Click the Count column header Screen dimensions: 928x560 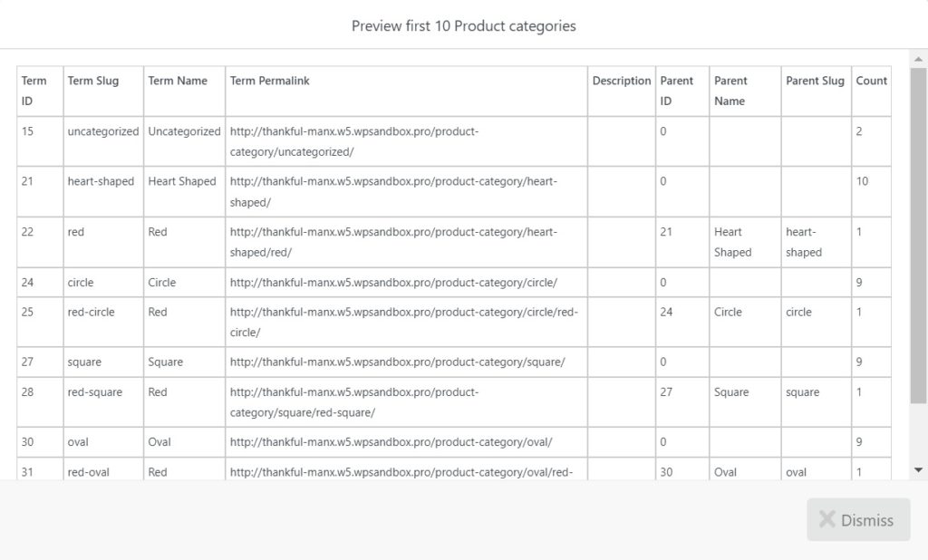(871, 80)
